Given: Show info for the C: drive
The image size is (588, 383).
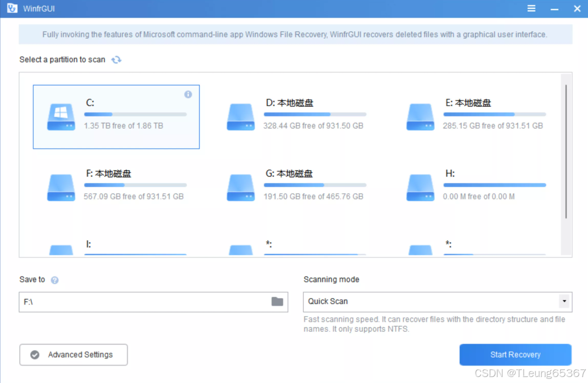Looking at the screenshot, I should point(188,94).
